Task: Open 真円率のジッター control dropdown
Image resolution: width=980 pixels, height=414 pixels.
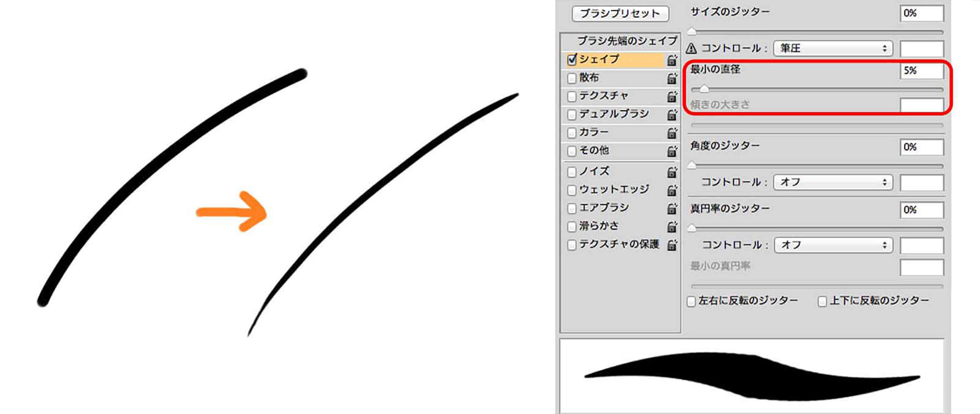Action: (833, 245)
